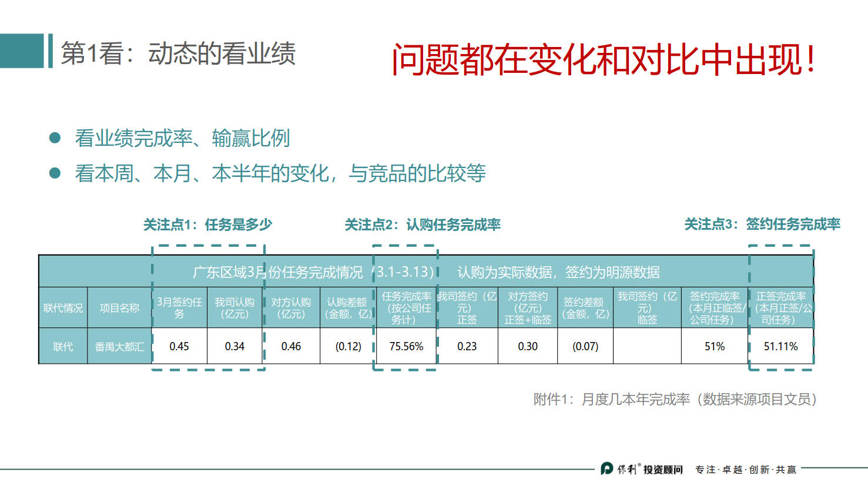Select the "0.45" 3月签约任务 cell
Viewport: 868px width, 486px height.
point(179,347)
